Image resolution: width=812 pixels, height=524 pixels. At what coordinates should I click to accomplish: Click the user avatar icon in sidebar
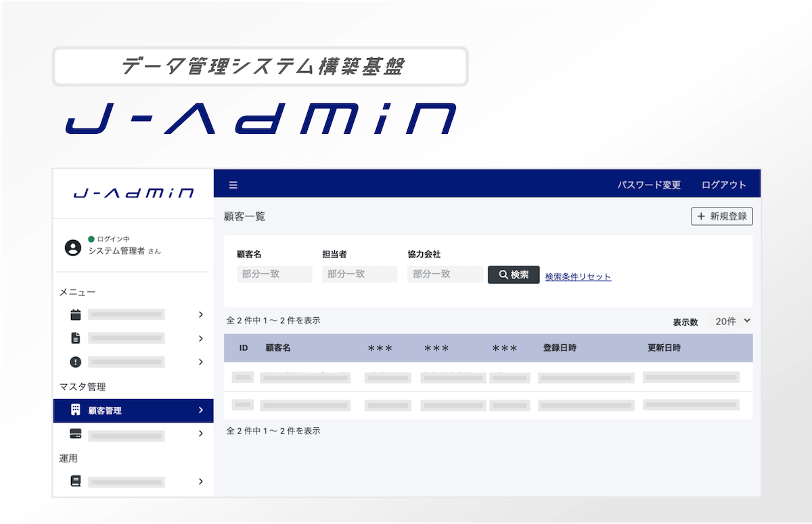point(72,247)
